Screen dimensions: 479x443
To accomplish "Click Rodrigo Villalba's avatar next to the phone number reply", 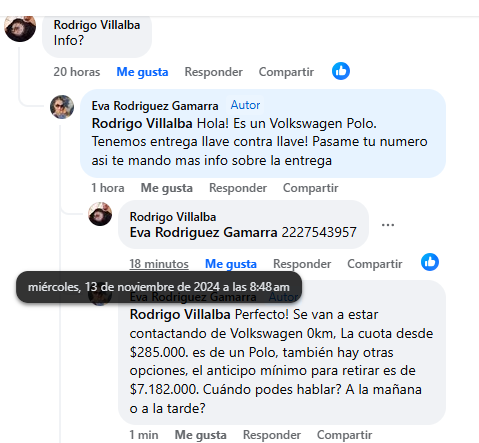I will (100, 214).
